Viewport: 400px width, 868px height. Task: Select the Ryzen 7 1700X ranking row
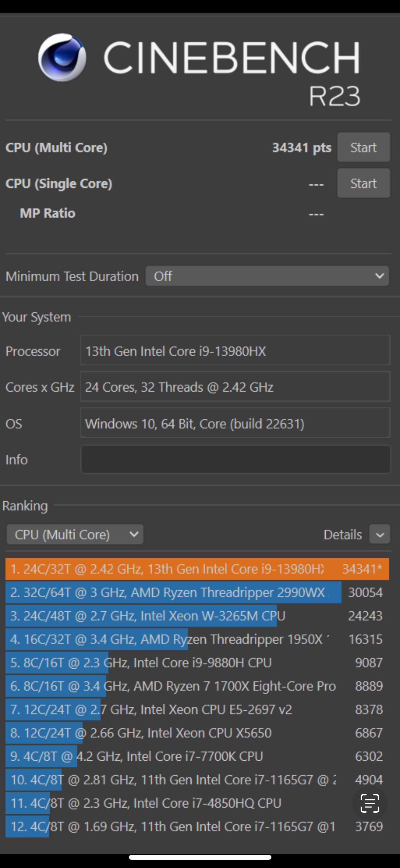pos(197,686)
